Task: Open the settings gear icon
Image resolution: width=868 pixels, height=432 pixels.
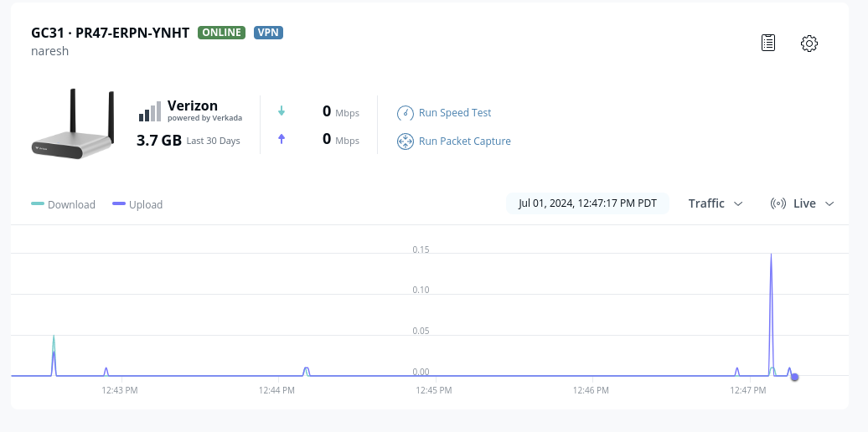Action: (x=809, y=44)
